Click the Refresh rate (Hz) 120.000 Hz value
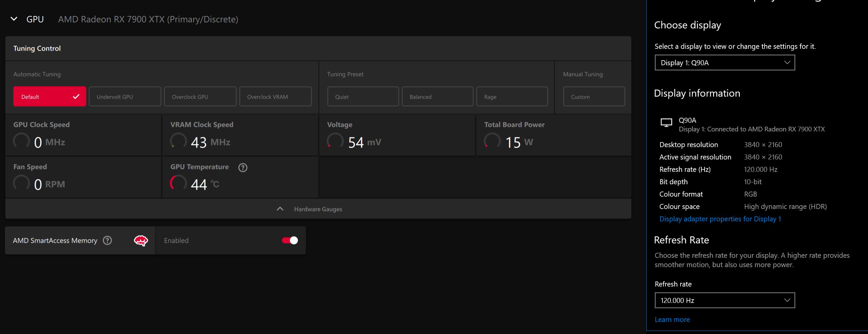The width and height of the screenshot is (868, 334). pyautogui.click(x=761, y=170)
